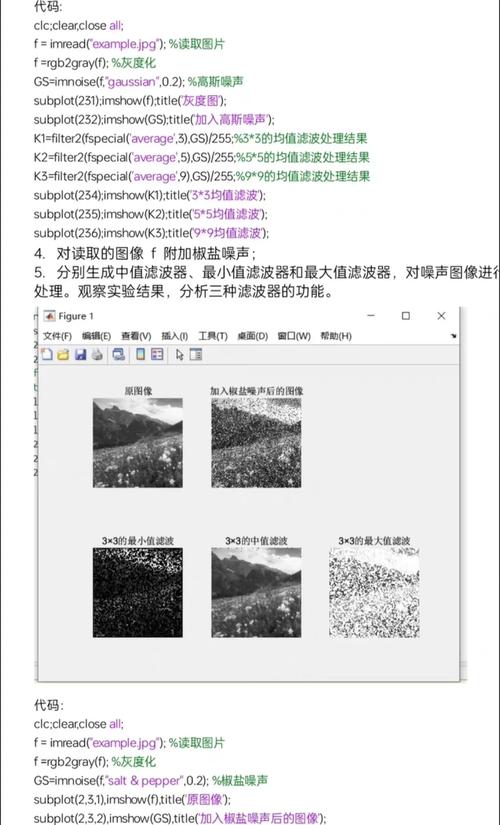
Task: Click the plot title 原图像
Action: (138, 391)
